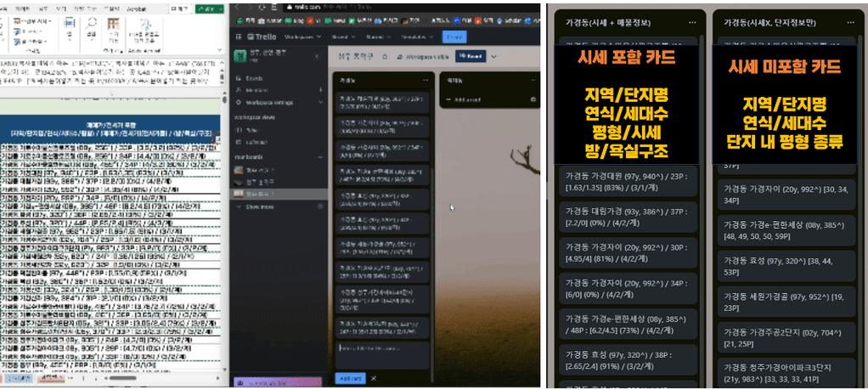Open card 가경동 가경주공2단지 [21, 25P]
868x390 pixels.
786,338
